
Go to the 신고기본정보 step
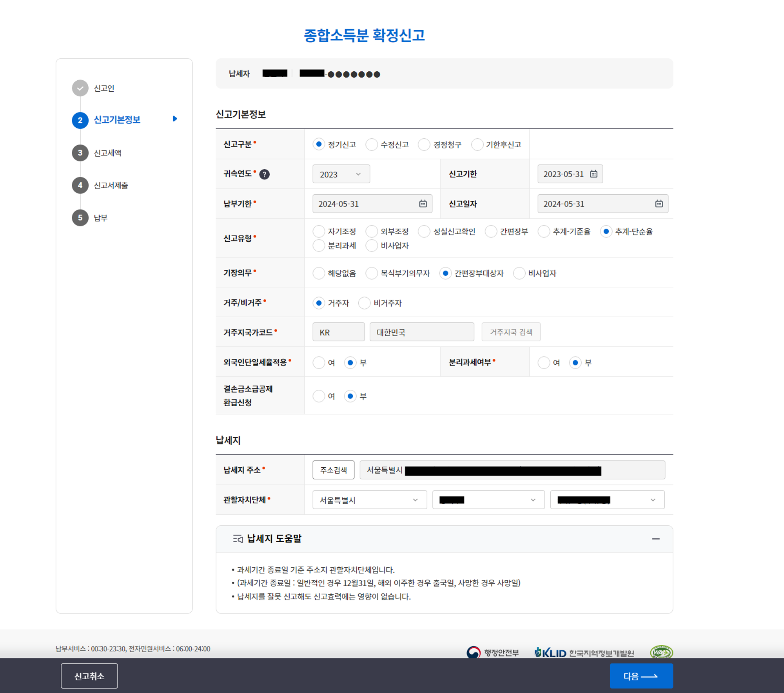coord(117,120)
